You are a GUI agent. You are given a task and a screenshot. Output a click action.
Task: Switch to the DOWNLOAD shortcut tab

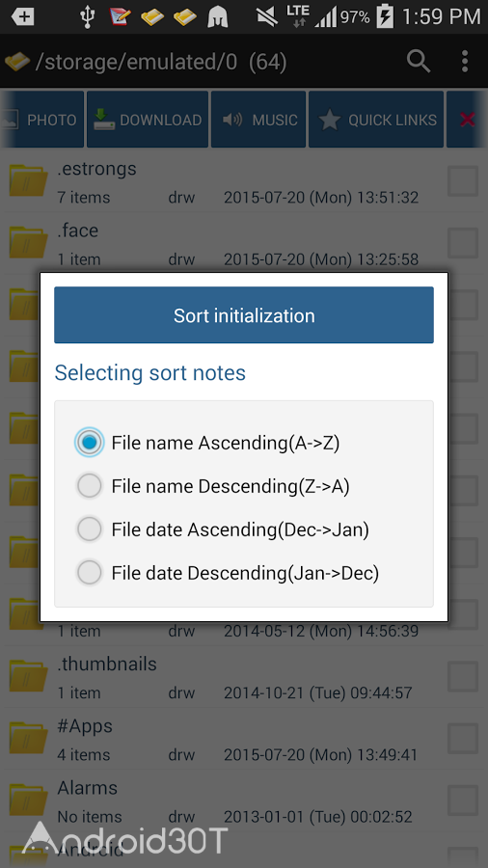tap(148, 120)
